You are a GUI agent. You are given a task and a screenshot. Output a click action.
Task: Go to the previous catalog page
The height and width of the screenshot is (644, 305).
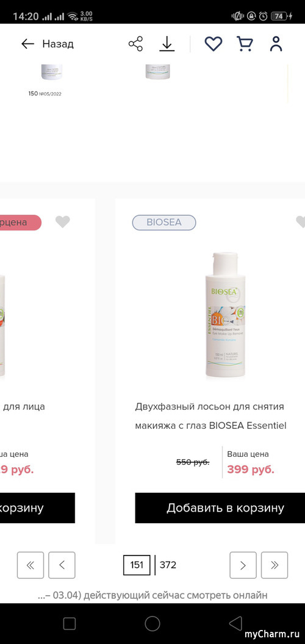click(62, 565)
